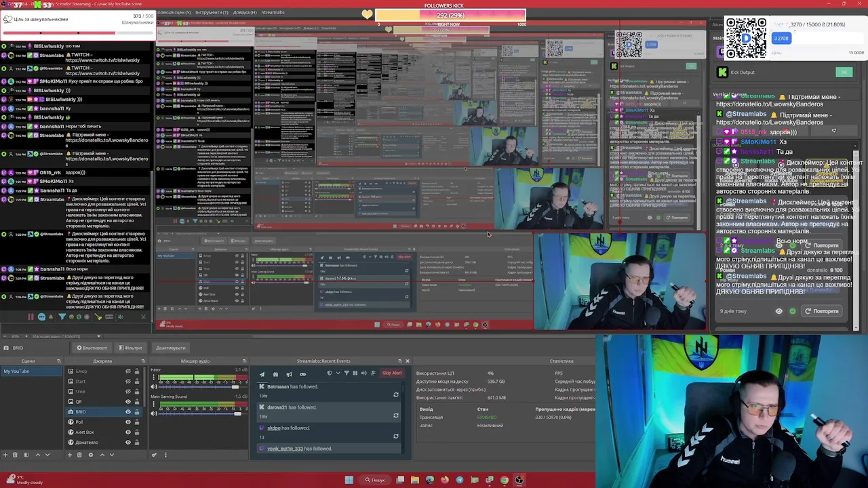Viewport: 868px width, 488px height.
Task: Toggle lock on QR source
Action: coord(137,402)
